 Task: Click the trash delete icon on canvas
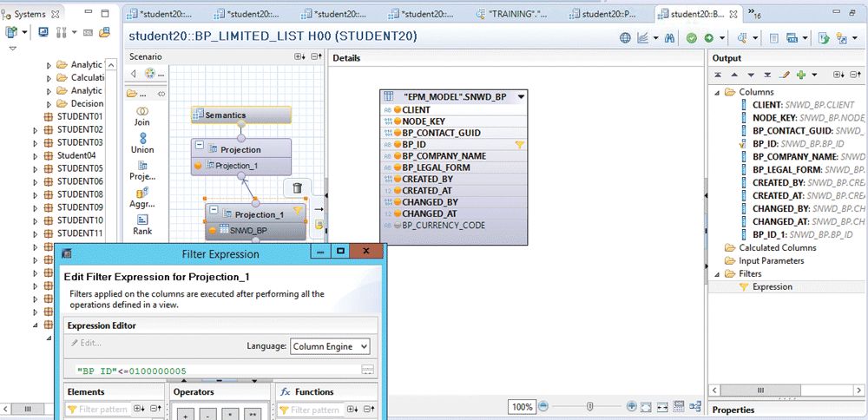click(x=297, y=187)
